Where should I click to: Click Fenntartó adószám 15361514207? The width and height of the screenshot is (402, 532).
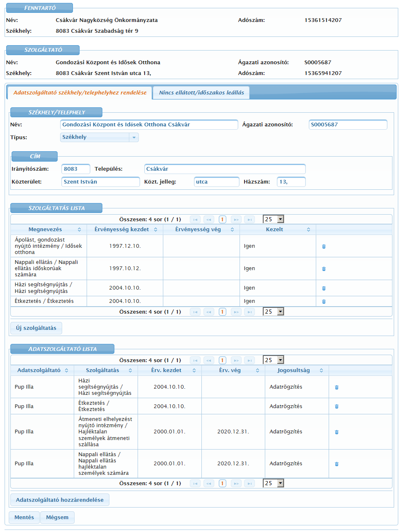coord(323,20)
